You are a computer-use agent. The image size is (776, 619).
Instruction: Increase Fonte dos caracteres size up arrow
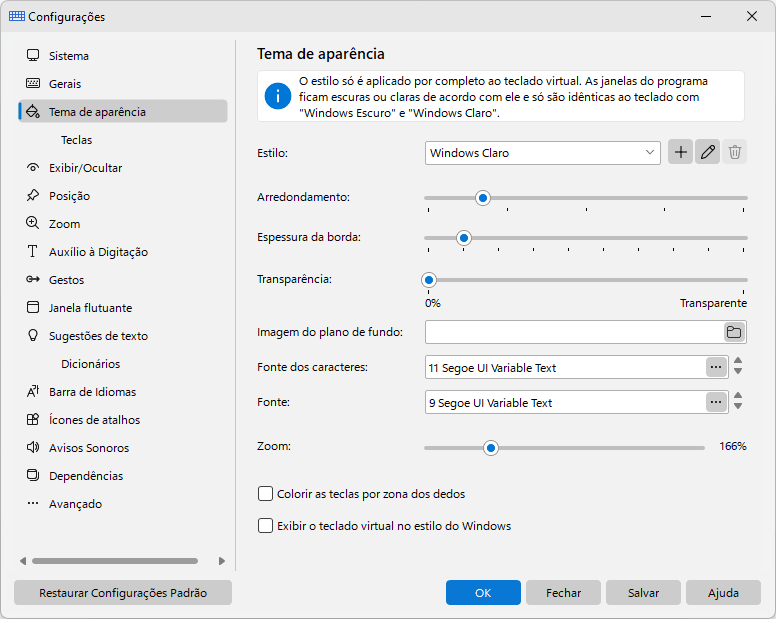point(738,361)
